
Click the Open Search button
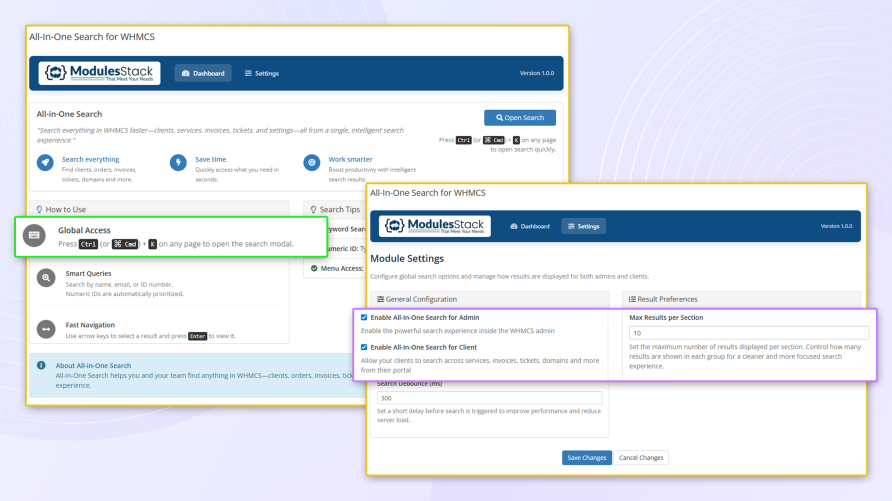(x=520, y=118)
